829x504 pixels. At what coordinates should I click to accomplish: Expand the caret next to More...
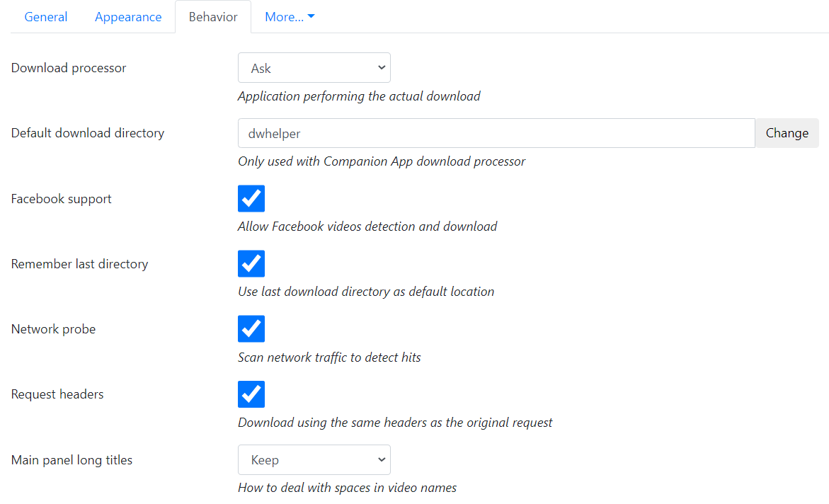(310, 16)
